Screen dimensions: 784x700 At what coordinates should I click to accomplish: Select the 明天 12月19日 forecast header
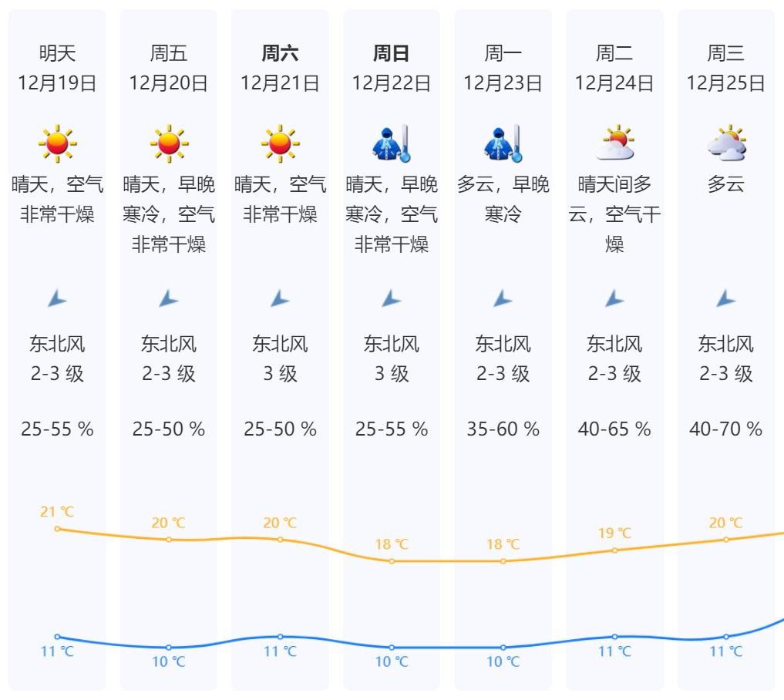tap(57, 68)
